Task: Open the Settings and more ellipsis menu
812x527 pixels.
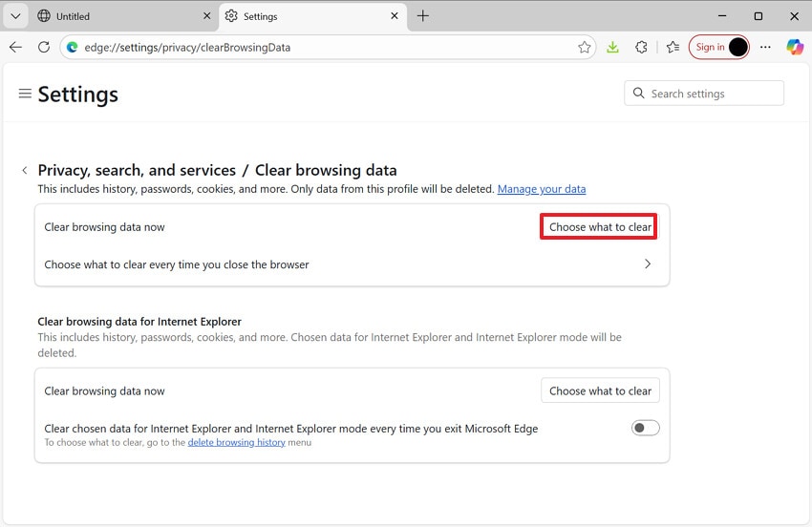Action: [765, 47]
